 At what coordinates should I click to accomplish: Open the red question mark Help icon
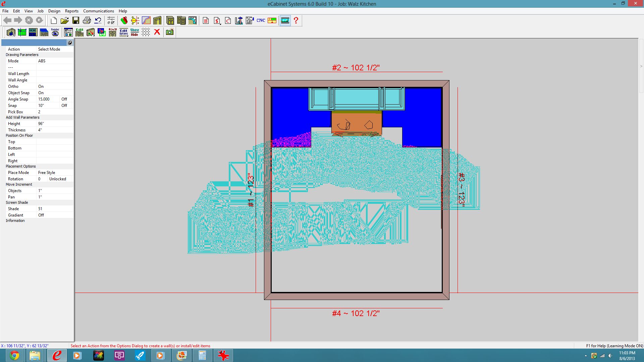click(x=296, y=20)
